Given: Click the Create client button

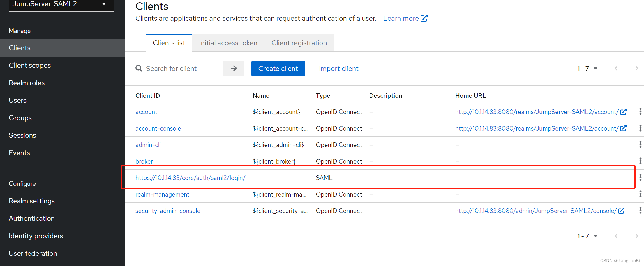Looking at the screenshot, I should point(278,68).
